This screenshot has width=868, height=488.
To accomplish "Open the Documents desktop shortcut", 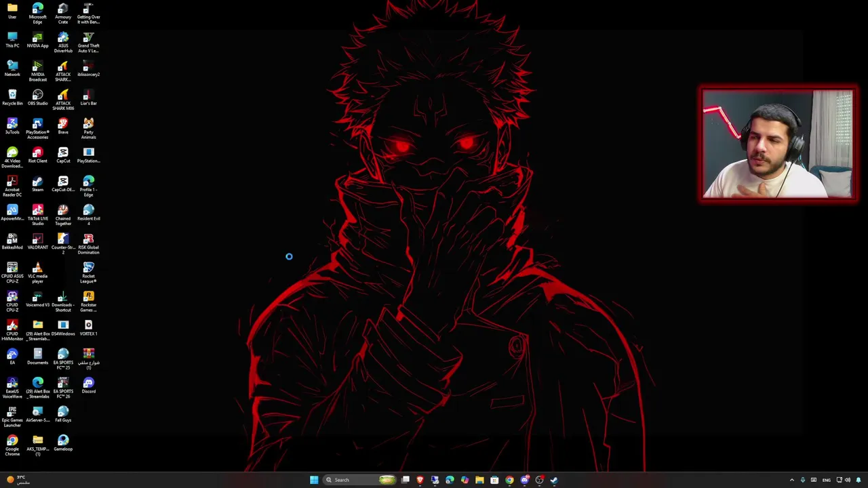I will tap(37, 357).
